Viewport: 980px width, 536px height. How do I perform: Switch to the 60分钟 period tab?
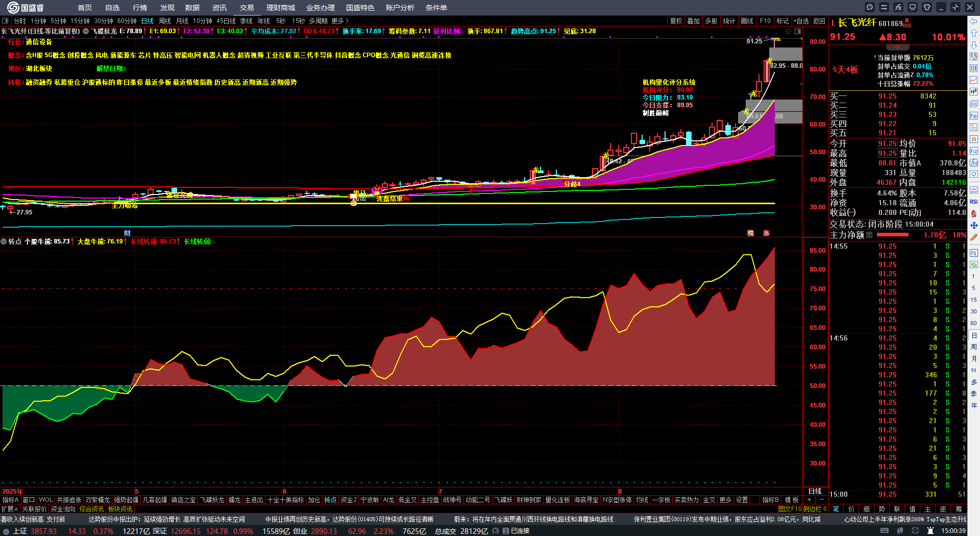(127, 21)
